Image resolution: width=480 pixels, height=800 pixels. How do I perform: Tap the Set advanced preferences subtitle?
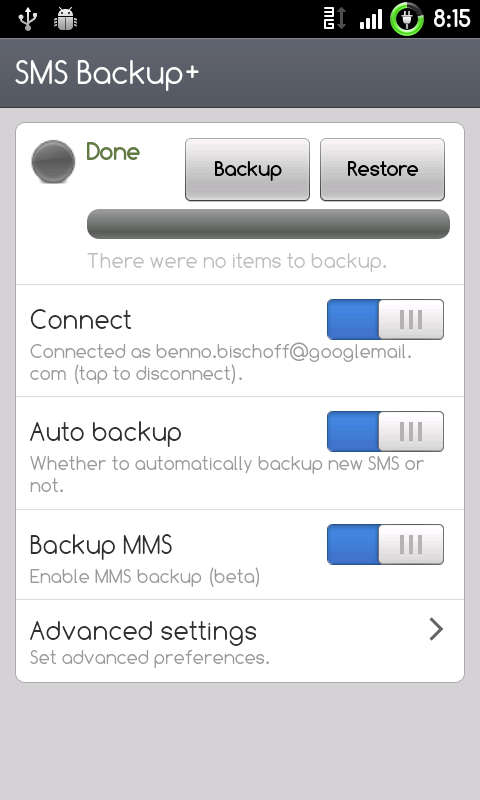[149, 658]
